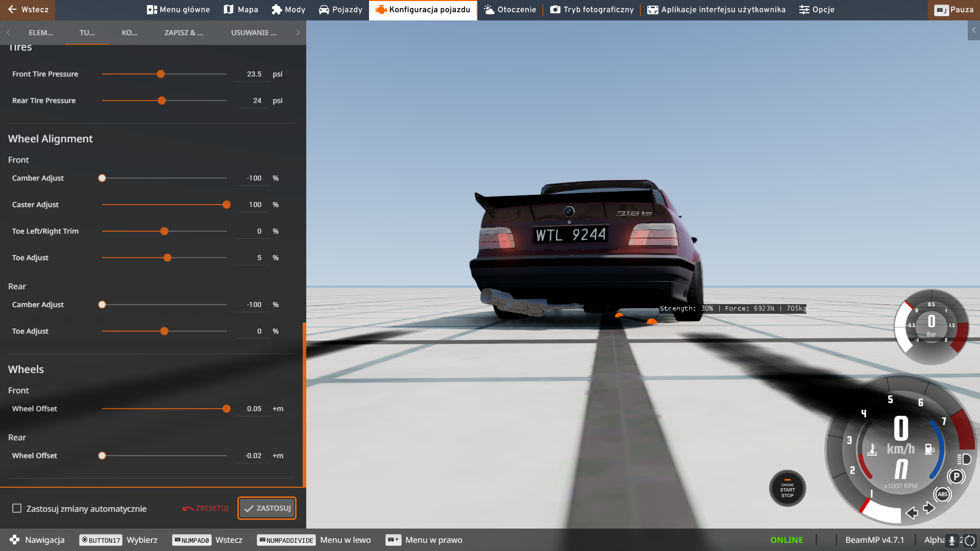The image size is (980, 551).
Task: Click the ZRESETUJ reset button
Action: (x=205, y=508)
